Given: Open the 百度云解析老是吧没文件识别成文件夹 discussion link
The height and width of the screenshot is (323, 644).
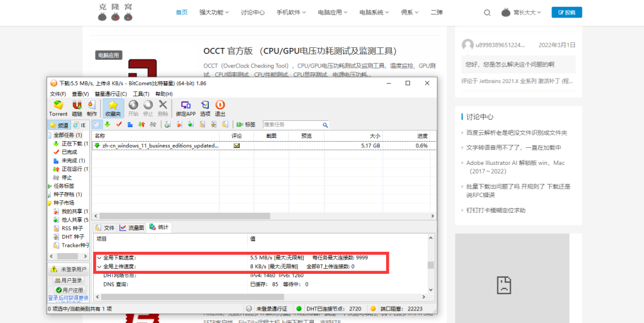Looking at the screenshot, I should pos(516,133).
